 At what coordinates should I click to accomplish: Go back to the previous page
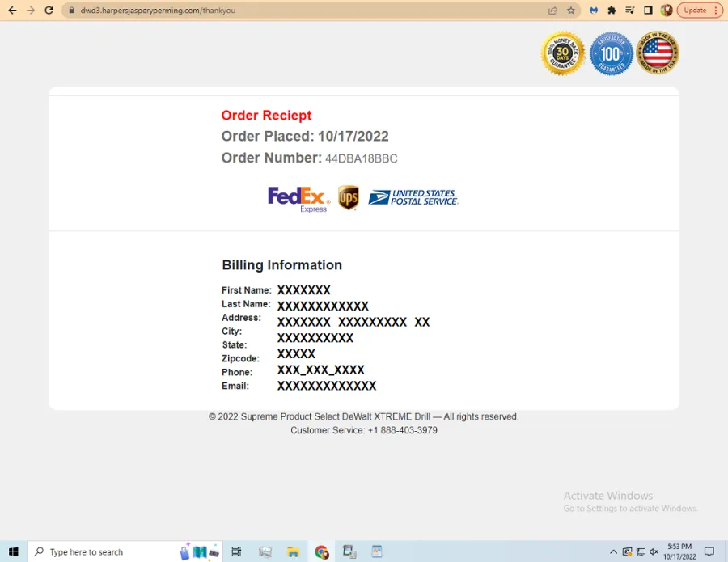click(12, 11)
